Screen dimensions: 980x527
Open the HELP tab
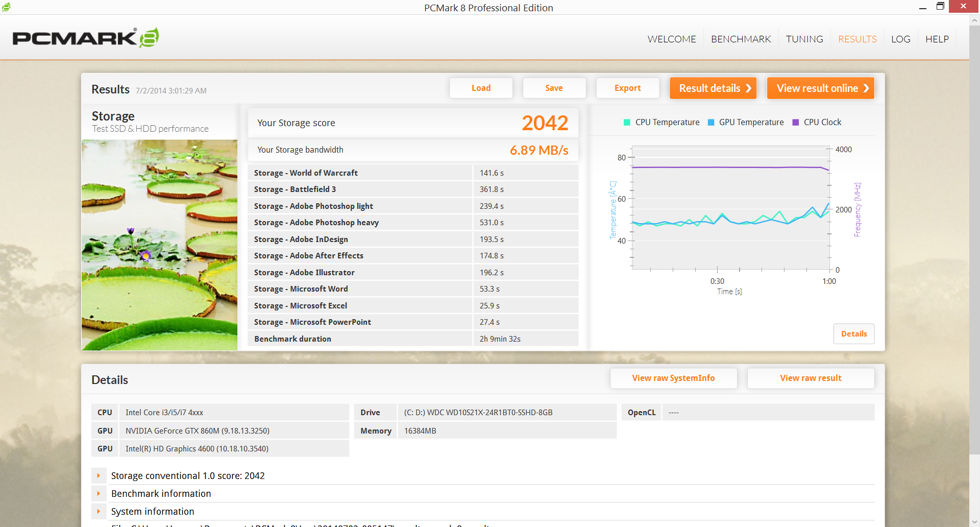pos(937,39)
